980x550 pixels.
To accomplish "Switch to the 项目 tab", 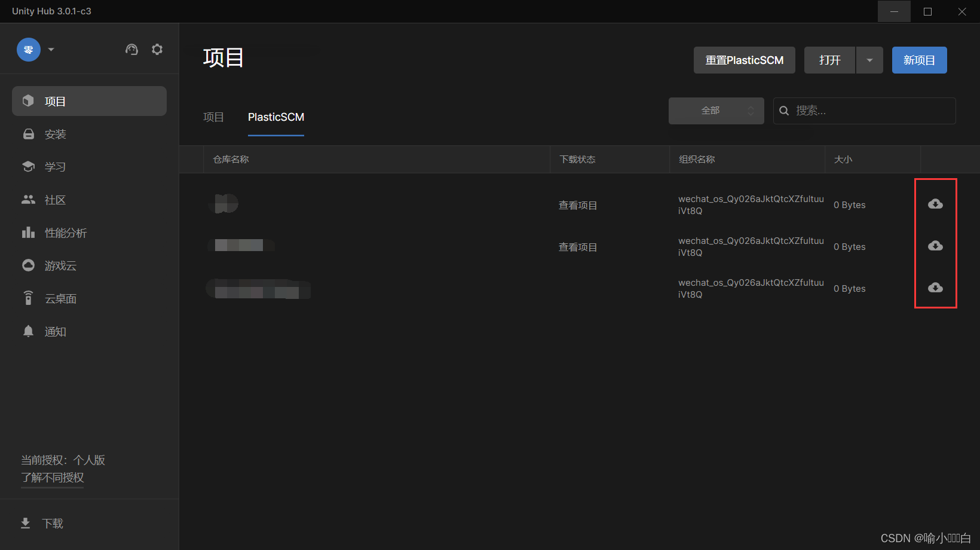I will pos(213,117).
